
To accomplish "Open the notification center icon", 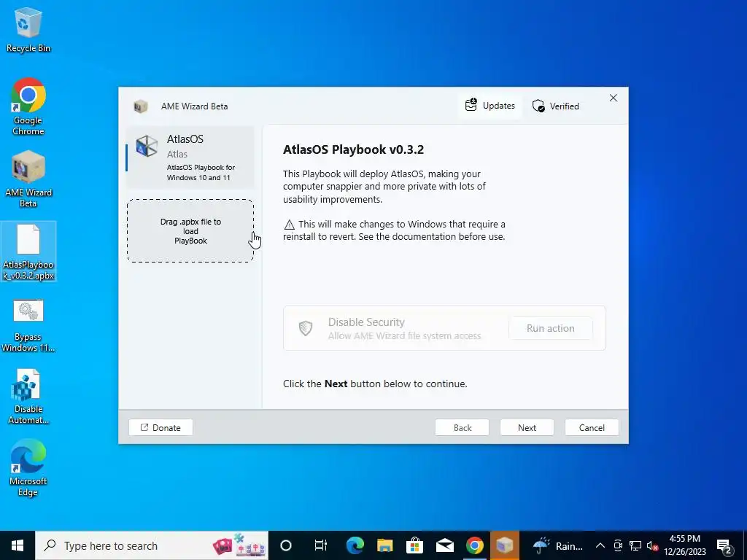I will [x=724, y=545].
